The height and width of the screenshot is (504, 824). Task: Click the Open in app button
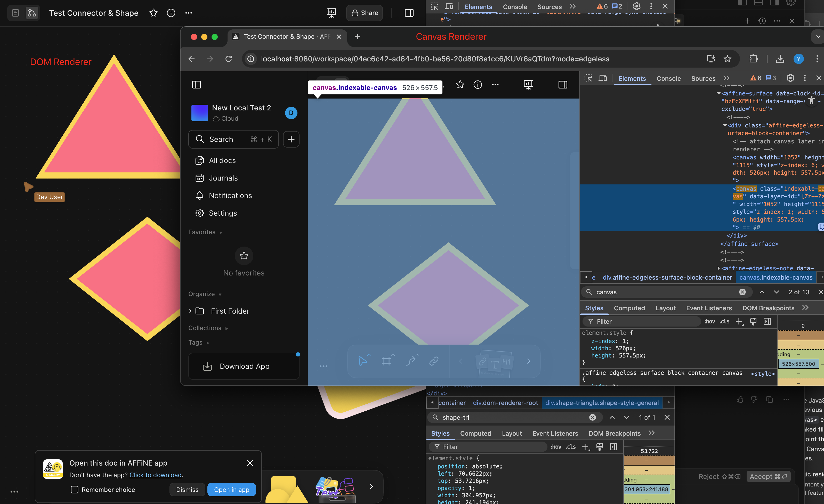[x=231, y=489]
